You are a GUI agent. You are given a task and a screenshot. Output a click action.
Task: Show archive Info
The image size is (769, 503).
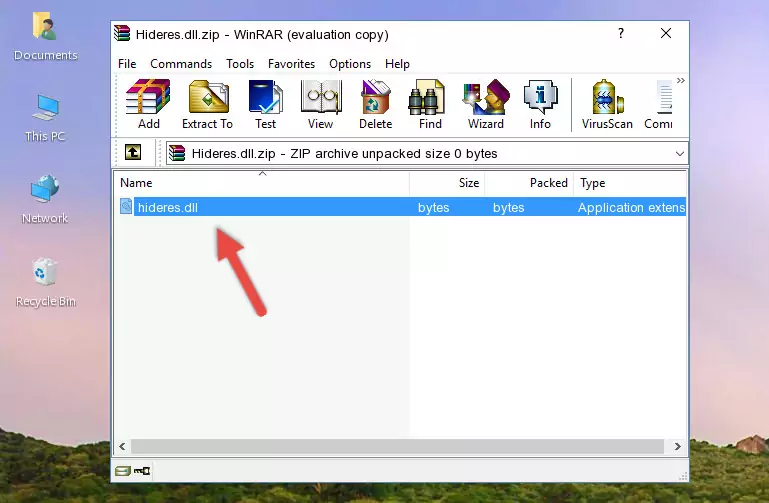[x=540, y=104]
